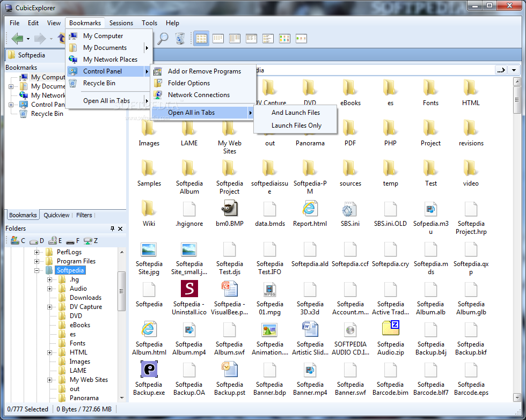Switch to filmstrip view mode
The height and width of the screenshot is (420, 526).
pyautogui.click(x=301, y=39)
